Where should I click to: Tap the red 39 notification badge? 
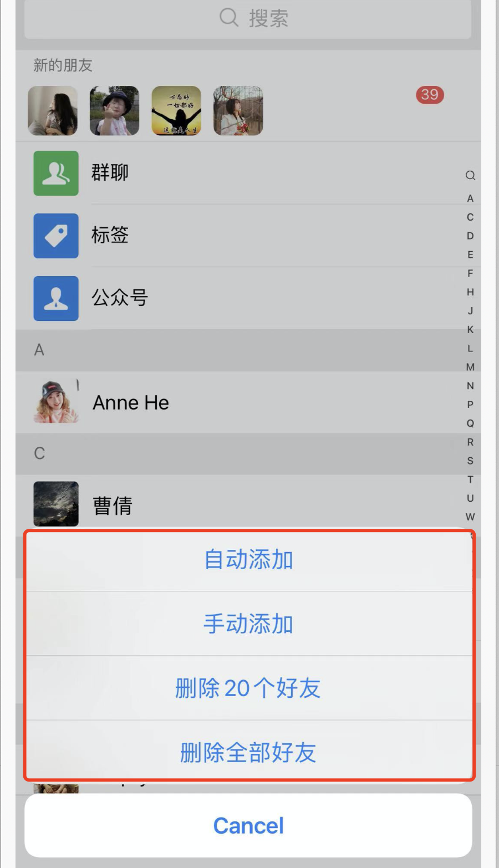pyautogui.click(x=430, y=95)
